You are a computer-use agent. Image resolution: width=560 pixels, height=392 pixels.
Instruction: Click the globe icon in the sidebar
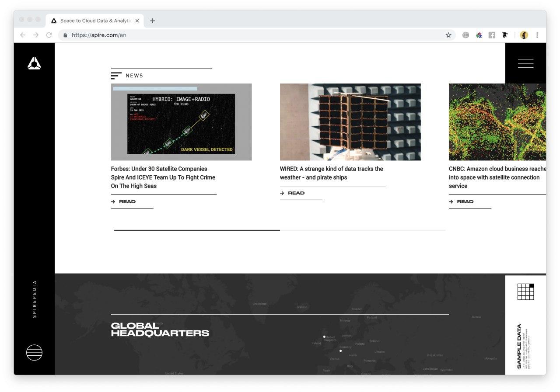[x=34, y=352]
